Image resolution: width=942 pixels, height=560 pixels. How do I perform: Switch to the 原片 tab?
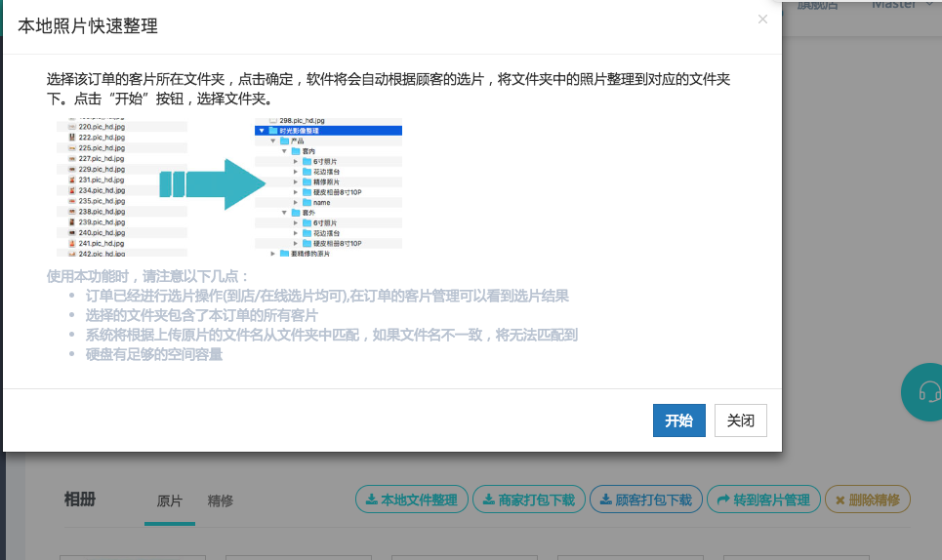tap(170, 500)
